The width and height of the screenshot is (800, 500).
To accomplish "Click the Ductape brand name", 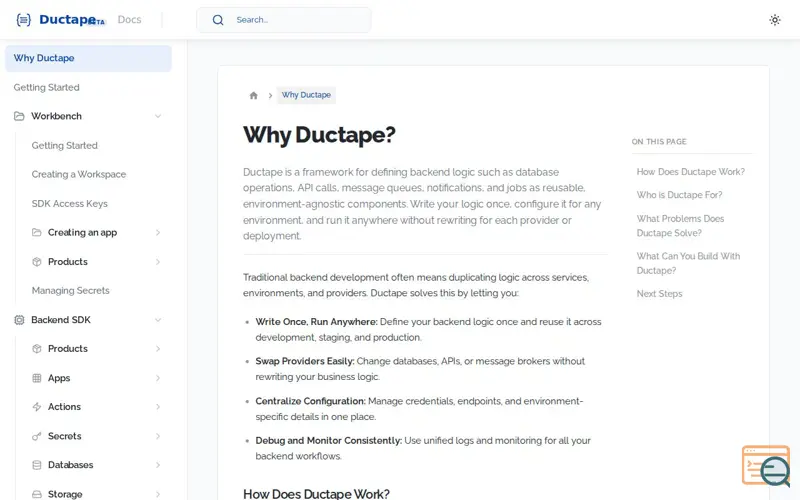I will [67, 19].
